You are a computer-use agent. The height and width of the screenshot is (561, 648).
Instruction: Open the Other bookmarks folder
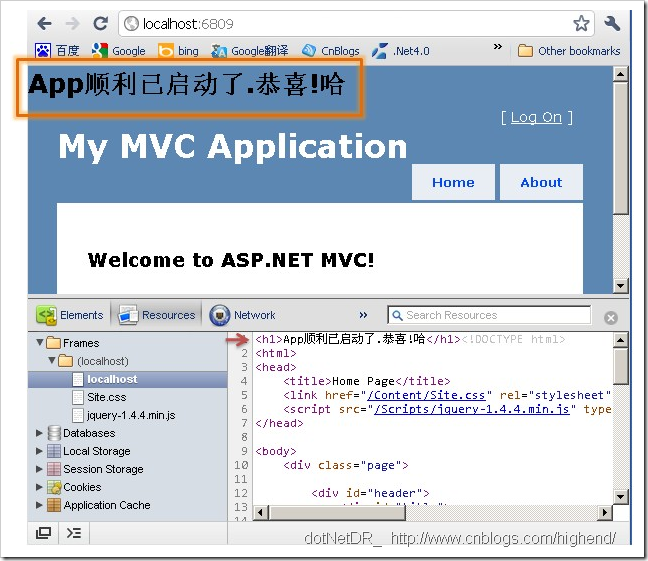(x=569, y=51)
